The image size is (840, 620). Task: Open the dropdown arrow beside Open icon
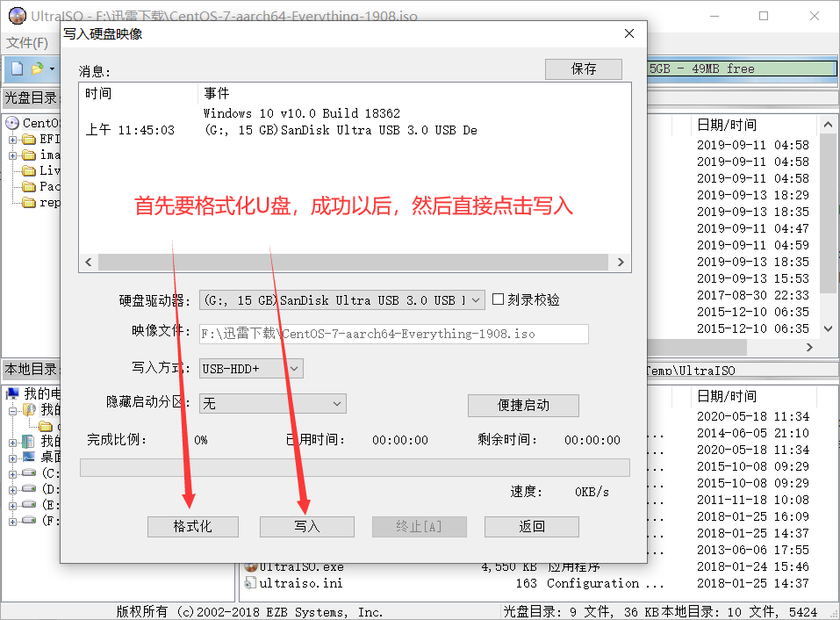pyautogui.click(x=52, y=68)
